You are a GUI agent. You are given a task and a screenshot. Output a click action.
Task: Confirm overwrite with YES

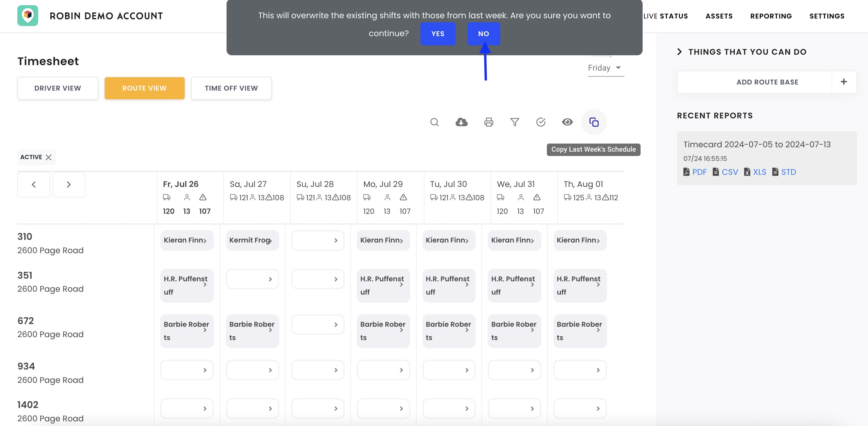tap(438, 34)
